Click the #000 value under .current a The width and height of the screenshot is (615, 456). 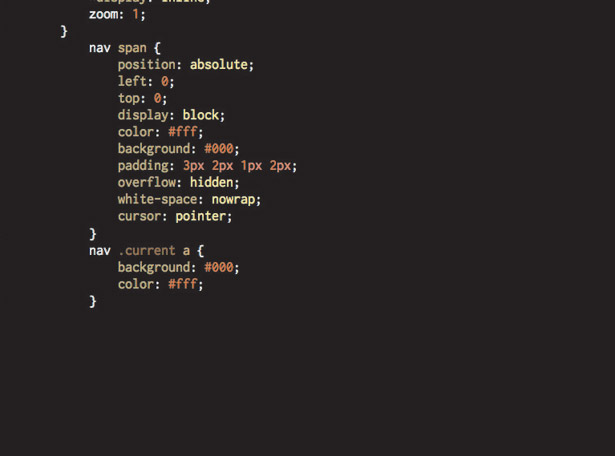click(x=218, y=267)
